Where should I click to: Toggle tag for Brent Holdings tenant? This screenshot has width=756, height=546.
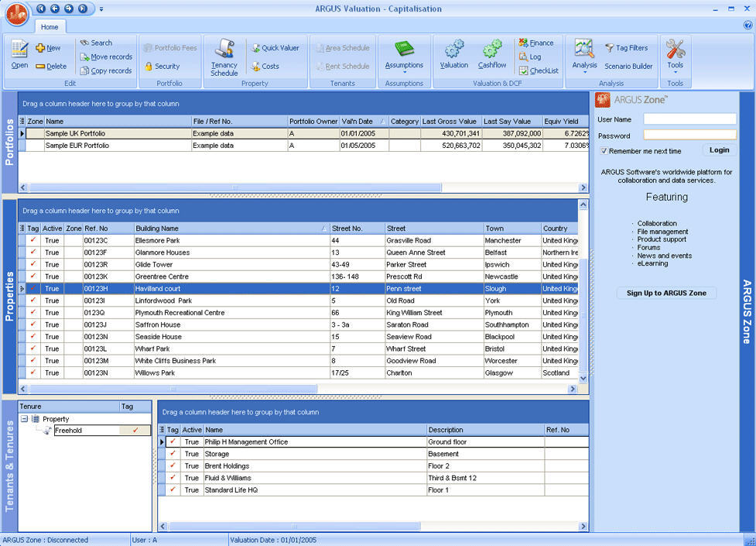[x=173, y=465]
